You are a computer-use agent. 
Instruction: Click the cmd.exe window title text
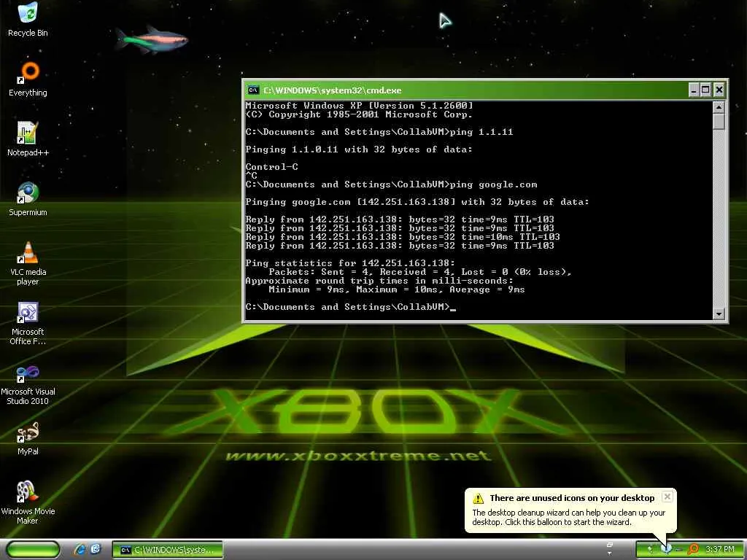click(x=332, y=90)
